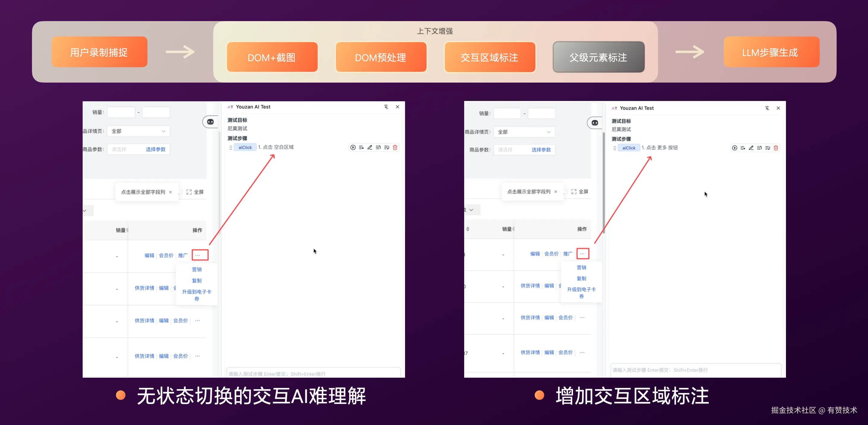Click the vertical scrollbar in right screenshot page
The width and height of the screenshot is (868, 425).
tap(603, 182)
